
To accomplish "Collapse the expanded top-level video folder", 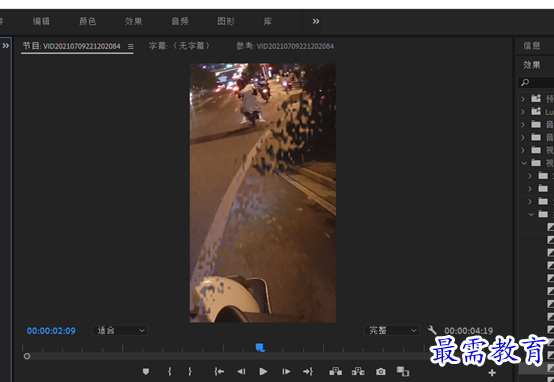I will [x=524, y=163].
